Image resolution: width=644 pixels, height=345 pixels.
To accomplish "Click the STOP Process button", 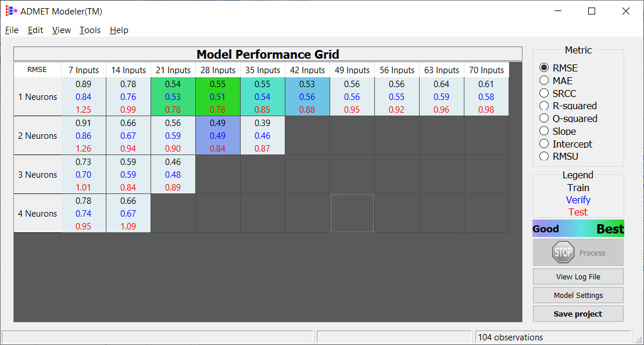I will tap(578, 253).
